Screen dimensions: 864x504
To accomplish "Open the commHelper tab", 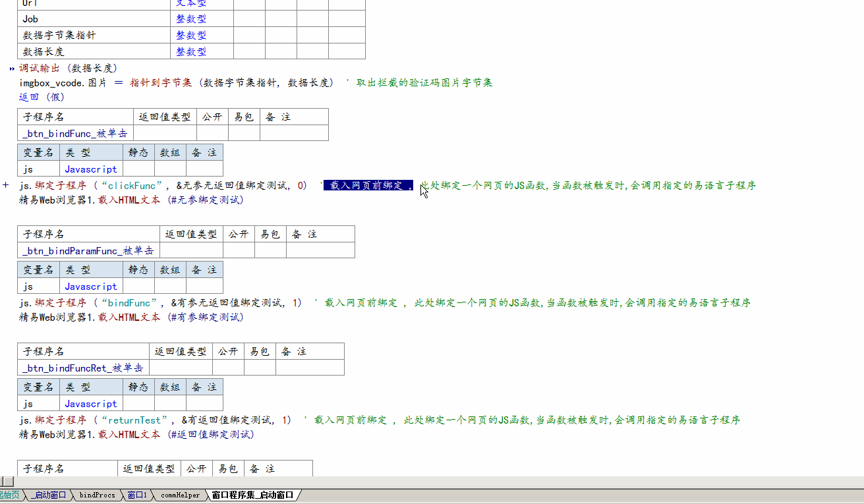I will 180,495.
